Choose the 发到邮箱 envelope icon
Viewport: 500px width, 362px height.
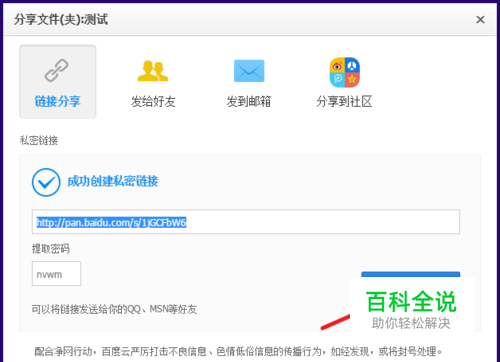point(249,71)
